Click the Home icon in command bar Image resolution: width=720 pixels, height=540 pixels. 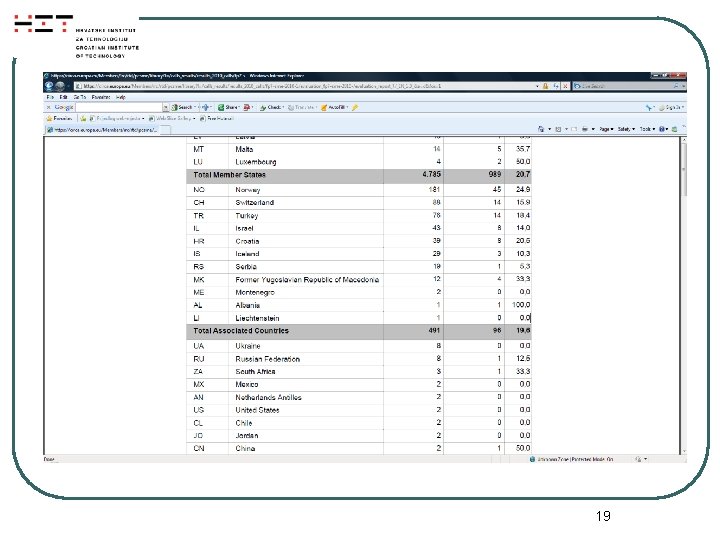coord(541,129)
